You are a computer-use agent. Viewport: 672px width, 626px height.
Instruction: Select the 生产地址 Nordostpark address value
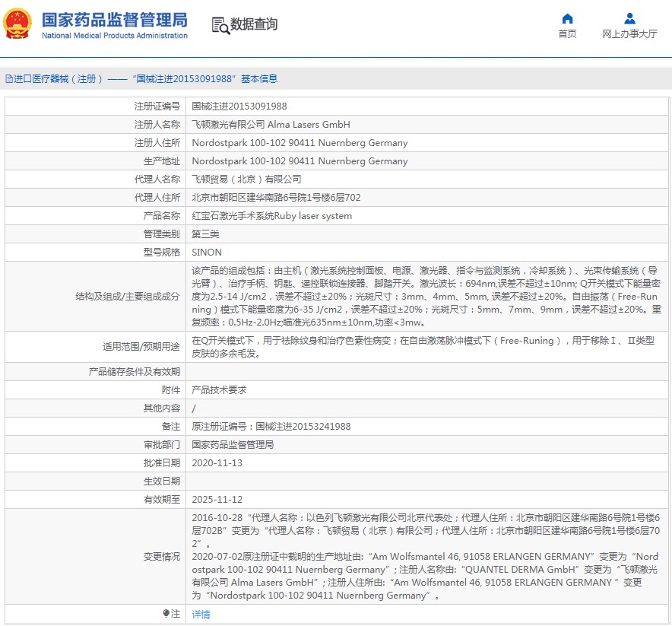click(x=300, y=161)
